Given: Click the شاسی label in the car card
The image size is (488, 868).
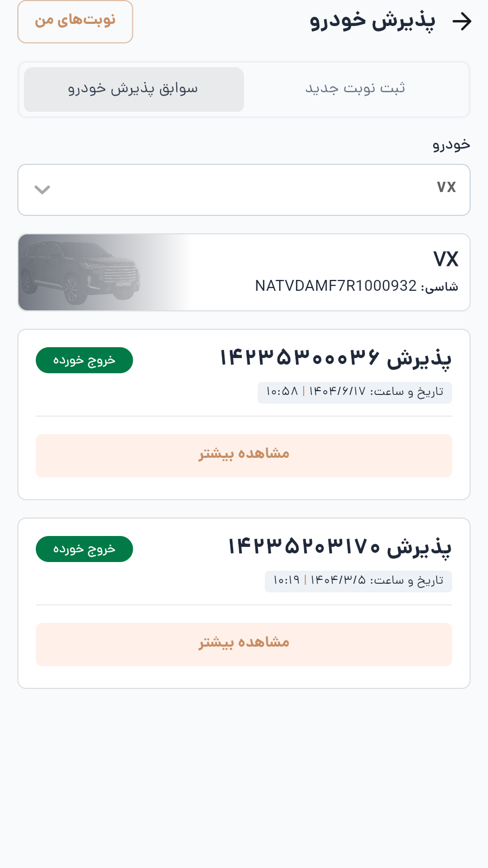Looking at the screenshot, I should [440, 286].
